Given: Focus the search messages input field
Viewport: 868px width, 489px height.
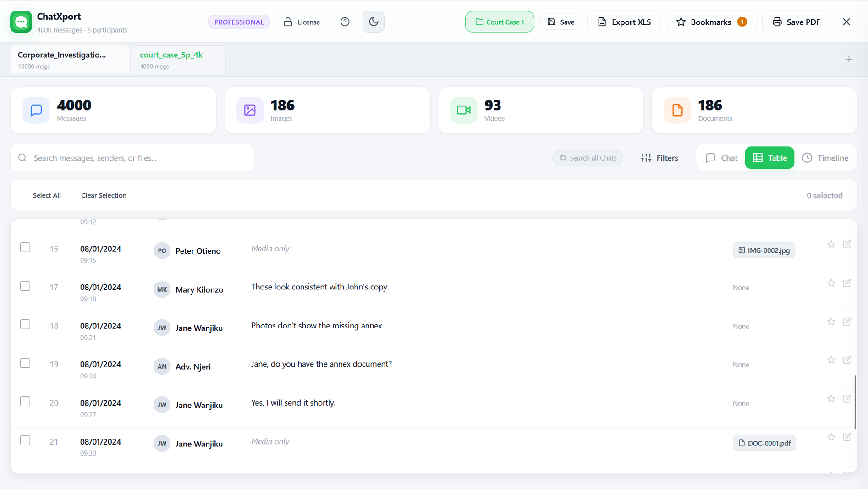Looking at the screenshot, I should (137, 158).
